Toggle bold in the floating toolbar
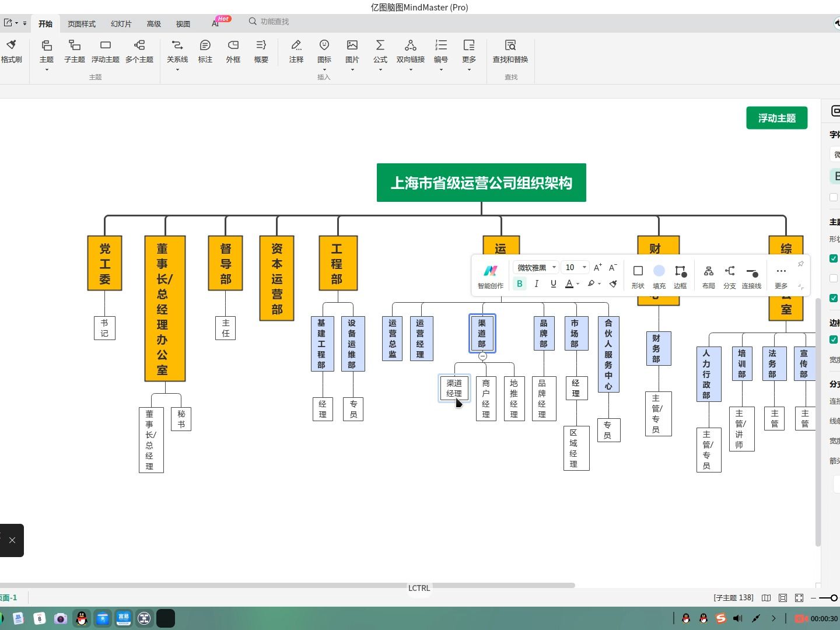The width and height of the screenshot is (840, 630). pos(519,284)
